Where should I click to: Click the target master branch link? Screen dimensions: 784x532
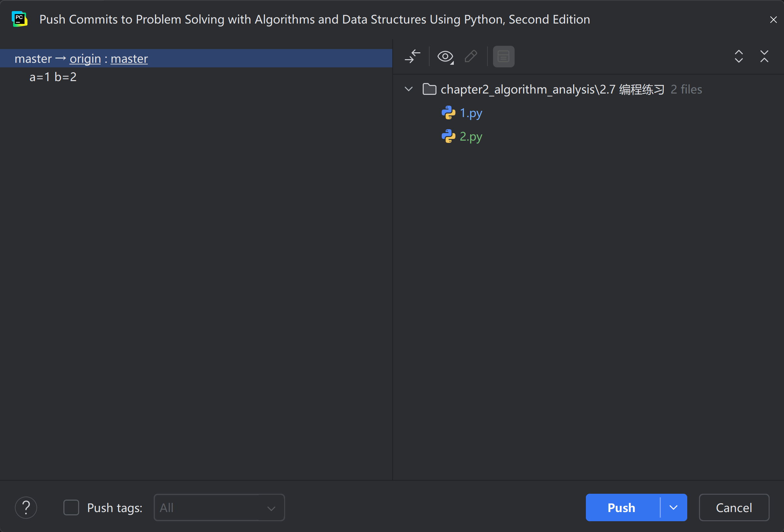pos(129,59)
